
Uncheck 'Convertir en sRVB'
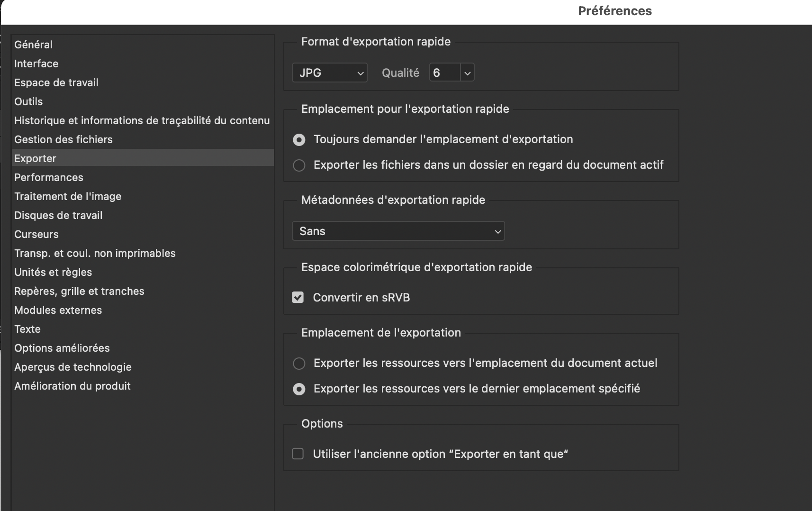tap(298, 297)
